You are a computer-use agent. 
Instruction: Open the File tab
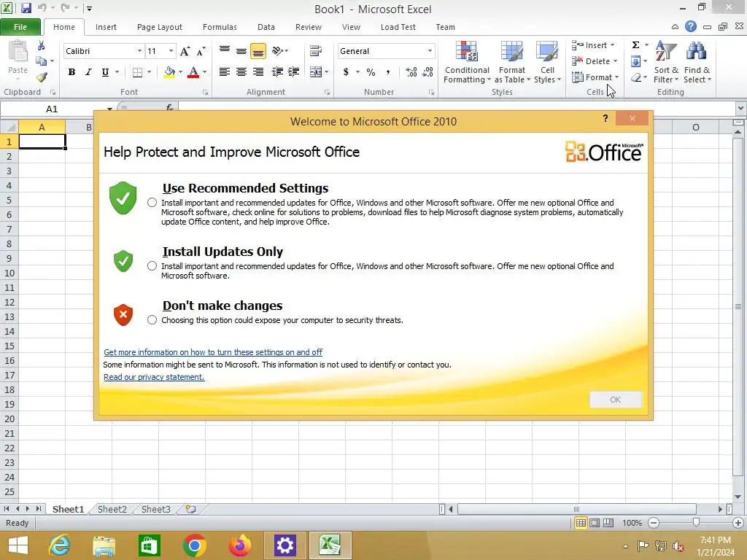(20, 27)
